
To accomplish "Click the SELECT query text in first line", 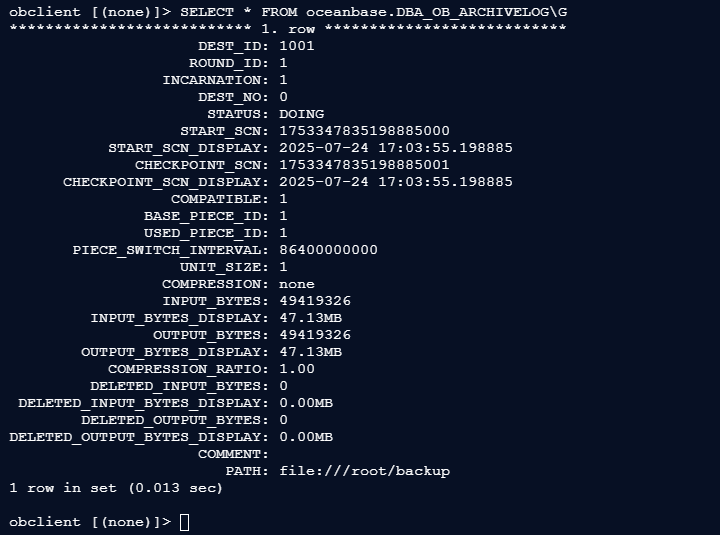I will tap(373, 12).
